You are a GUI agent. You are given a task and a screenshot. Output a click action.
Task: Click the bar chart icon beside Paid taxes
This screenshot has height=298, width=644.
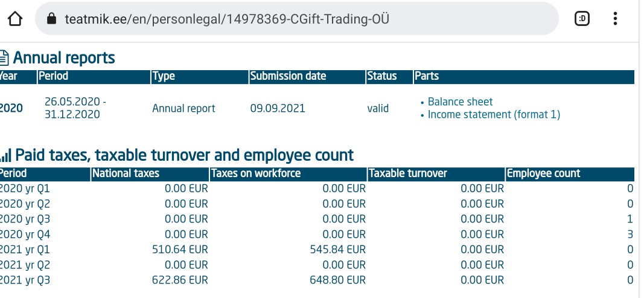point(5,155)
